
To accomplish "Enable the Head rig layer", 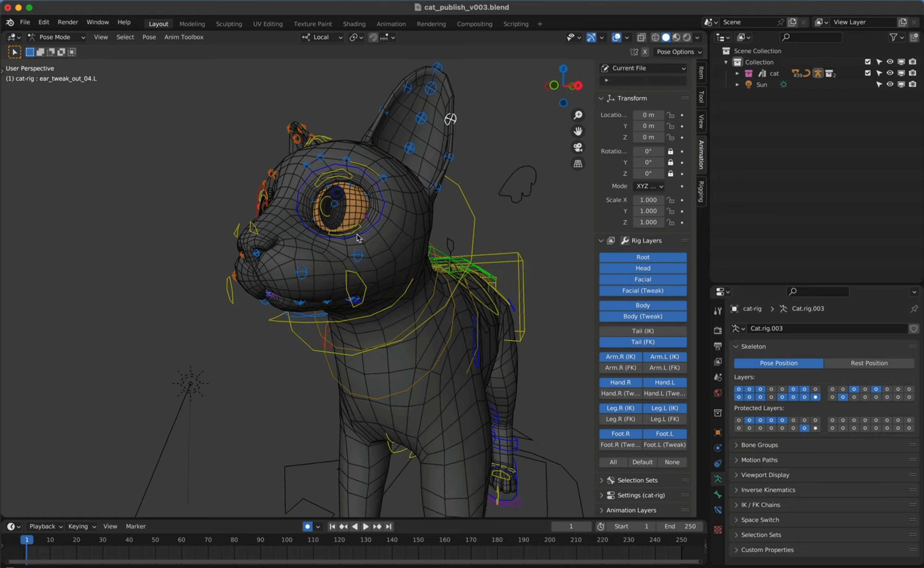I will pyautogui.click(x=643, y=268).
